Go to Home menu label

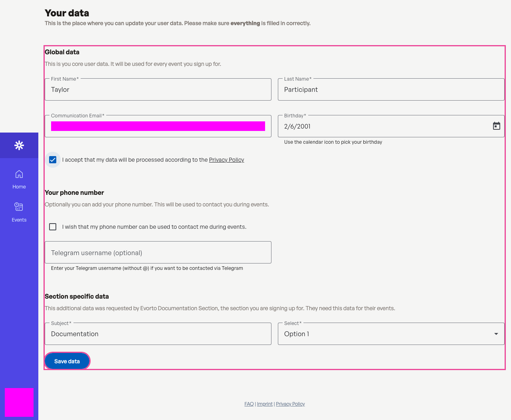pyautogui.click(x=19, y=187)
